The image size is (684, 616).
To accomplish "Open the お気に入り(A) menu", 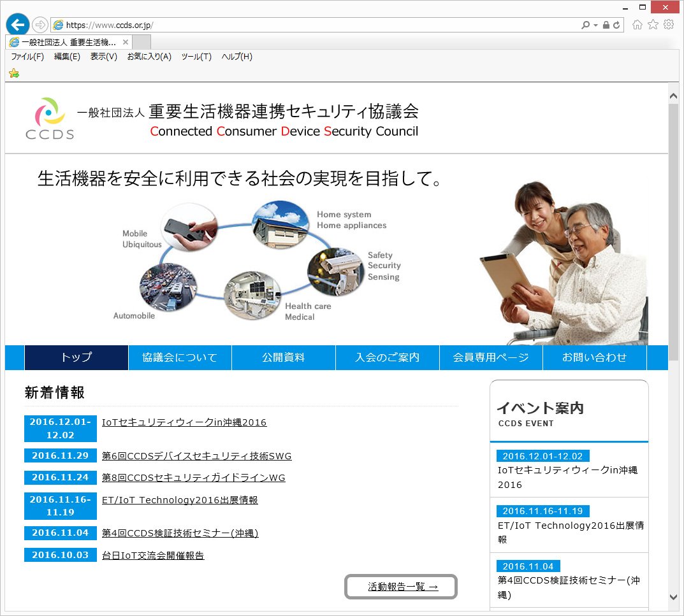I will tap(149, 57).
